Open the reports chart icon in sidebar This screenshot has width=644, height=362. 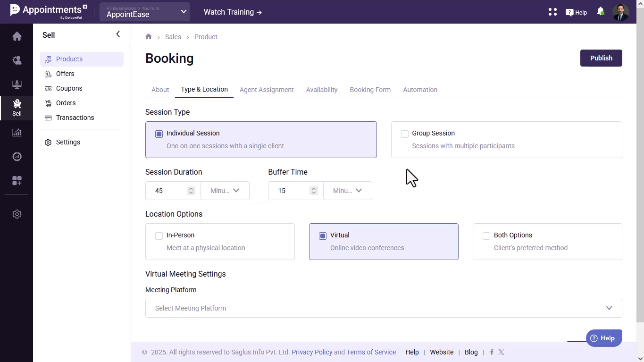coord(17,133)
